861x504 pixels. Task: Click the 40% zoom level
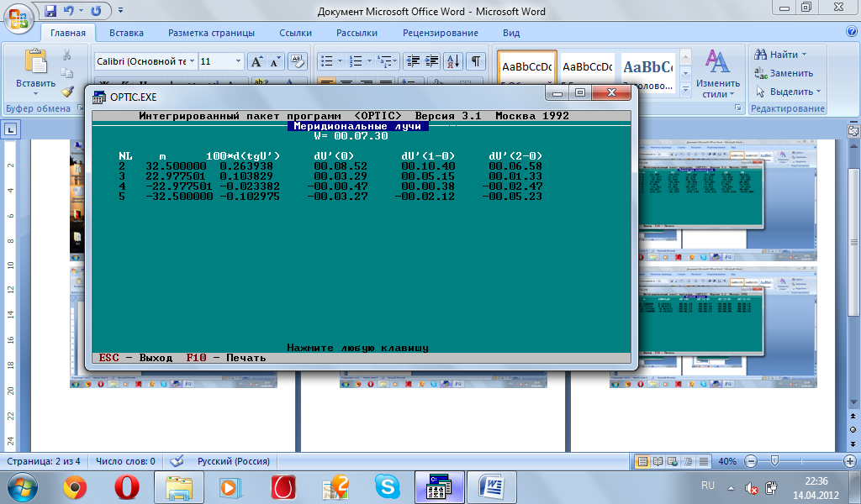coord(727,461)
